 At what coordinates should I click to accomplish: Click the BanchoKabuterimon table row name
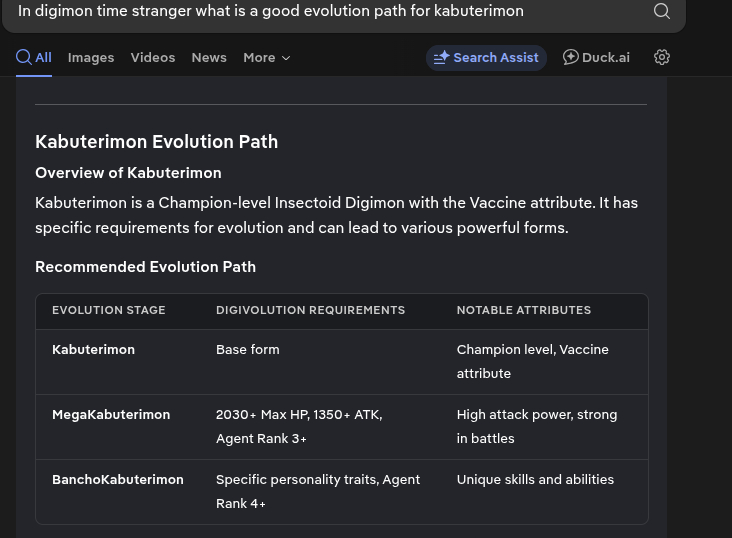click(x=118, y=479)
